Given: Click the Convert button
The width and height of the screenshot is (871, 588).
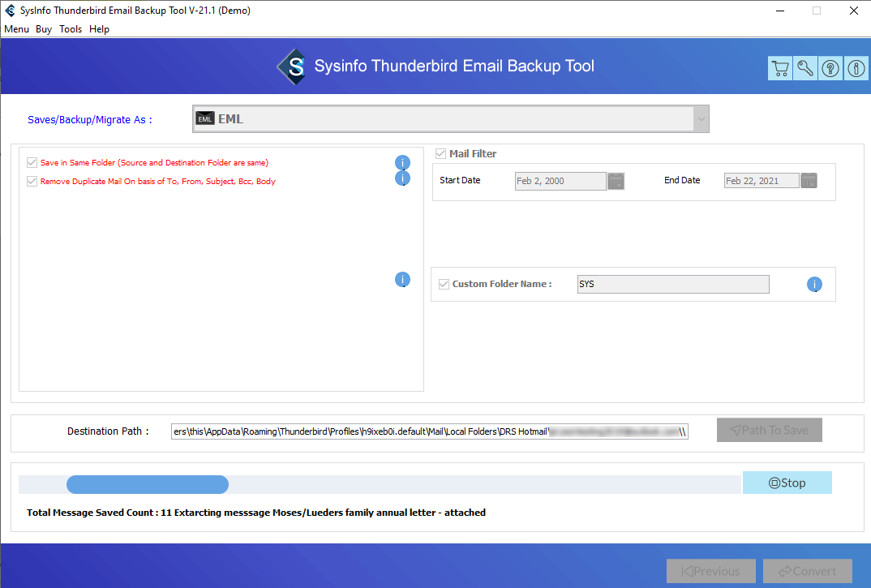Looking at the screenshot, I should 808,571.
